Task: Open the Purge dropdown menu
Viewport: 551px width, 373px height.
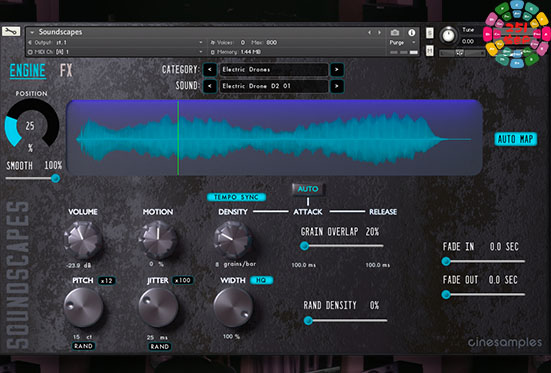Action: click(403, 43)
